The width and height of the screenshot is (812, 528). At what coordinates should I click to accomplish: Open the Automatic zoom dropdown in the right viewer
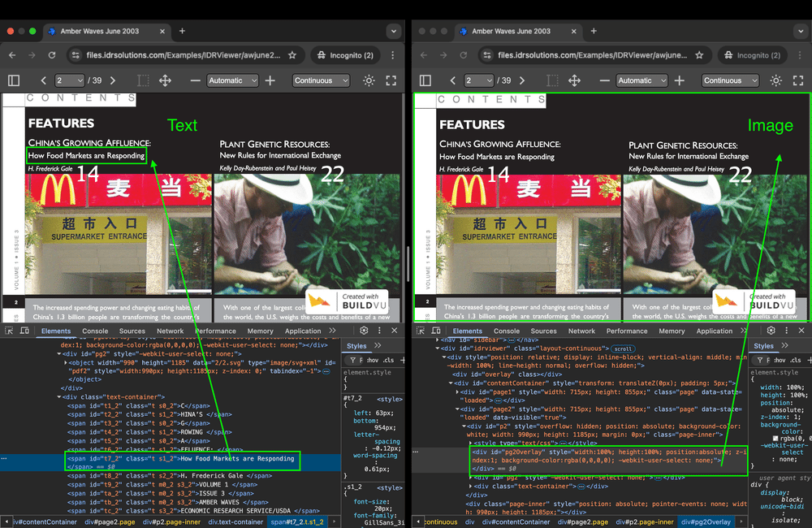click(x=641, y=80)
